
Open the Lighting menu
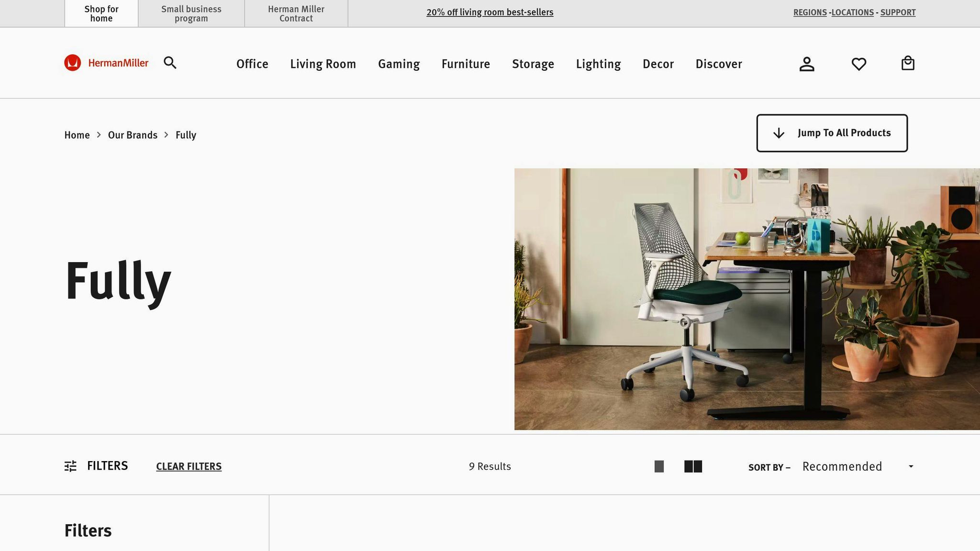pos(598,64)
